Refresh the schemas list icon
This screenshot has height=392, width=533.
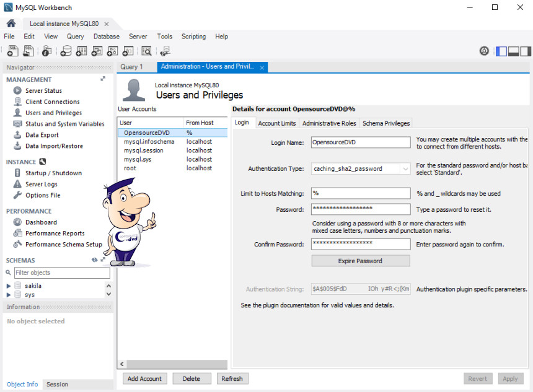94,260
